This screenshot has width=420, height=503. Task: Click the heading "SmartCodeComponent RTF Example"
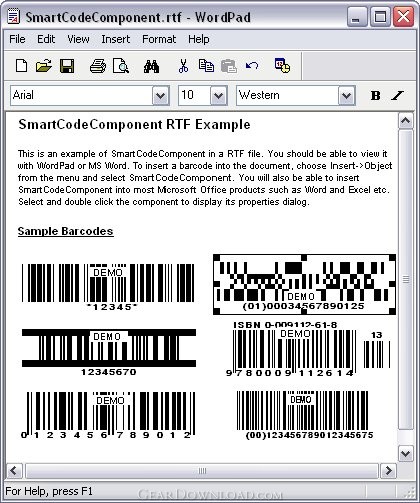tap(134, 124)
